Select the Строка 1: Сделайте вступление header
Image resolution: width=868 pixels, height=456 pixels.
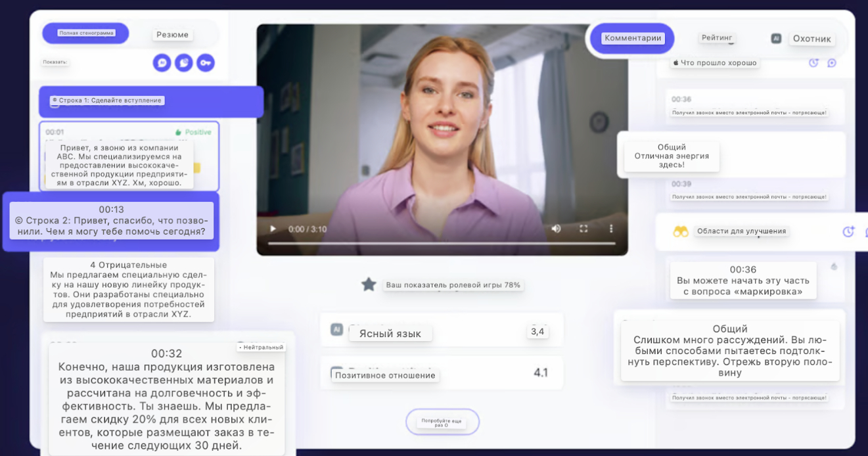pyautogui.click(x=151, y=101)
